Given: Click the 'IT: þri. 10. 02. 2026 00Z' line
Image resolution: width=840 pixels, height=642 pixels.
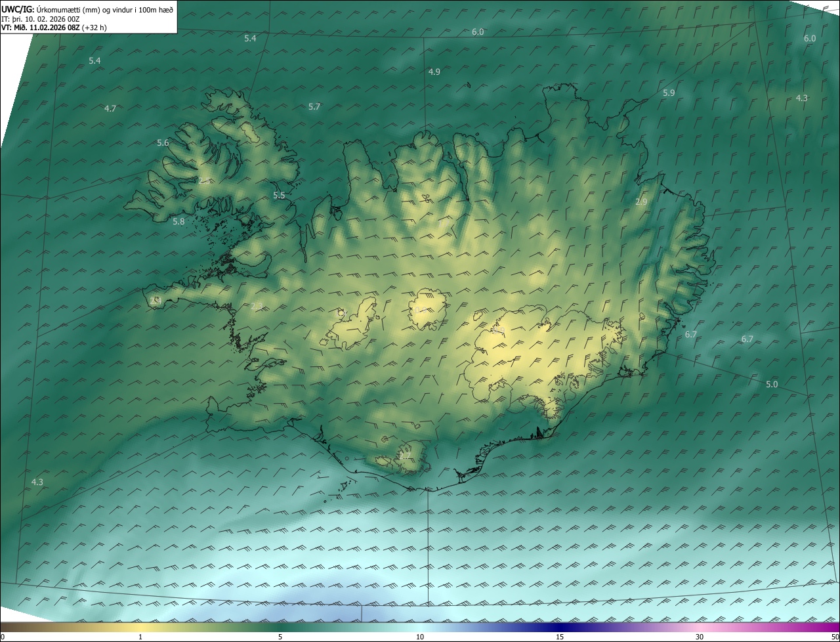Looking at the screenshot, I should point(41,18).
